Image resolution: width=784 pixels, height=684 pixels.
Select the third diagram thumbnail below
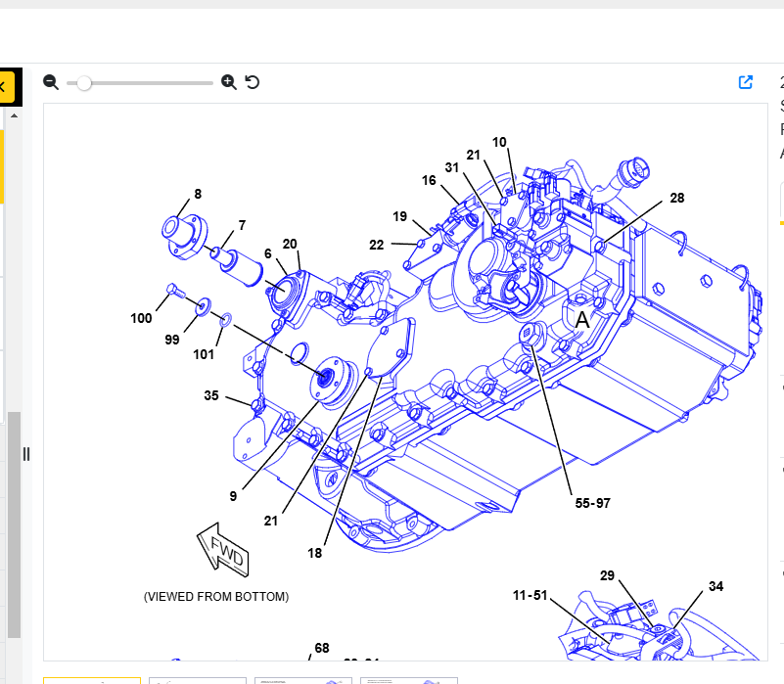(303, 680)
